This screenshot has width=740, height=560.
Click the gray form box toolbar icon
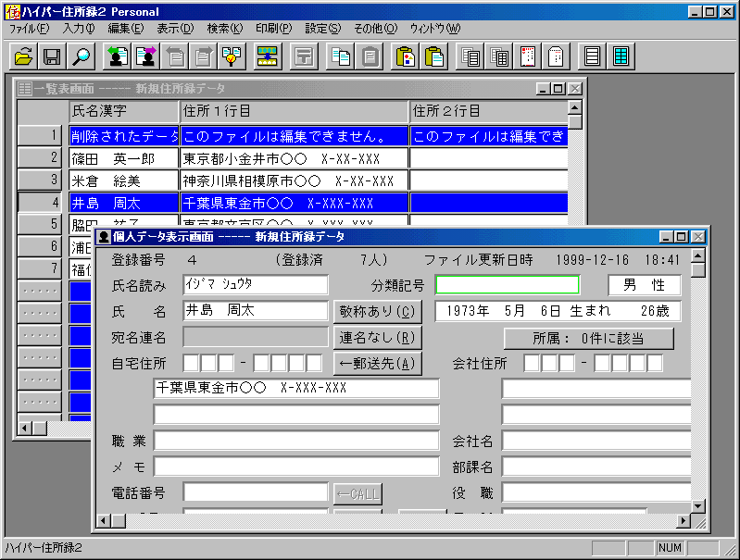point(304,56)
